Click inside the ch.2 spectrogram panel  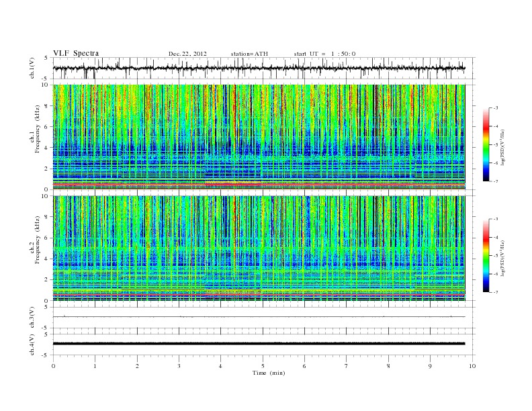pos(259,248)
